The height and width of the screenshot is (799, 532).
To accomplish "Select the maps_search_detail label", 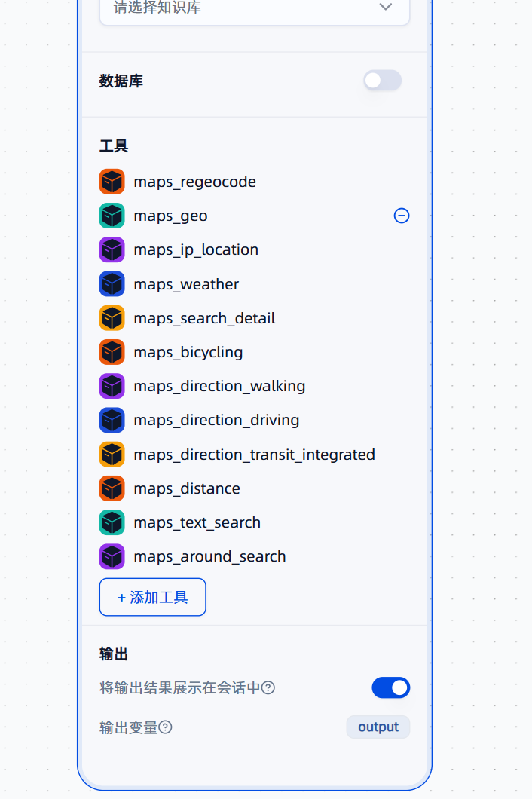I will click(204, 319).
